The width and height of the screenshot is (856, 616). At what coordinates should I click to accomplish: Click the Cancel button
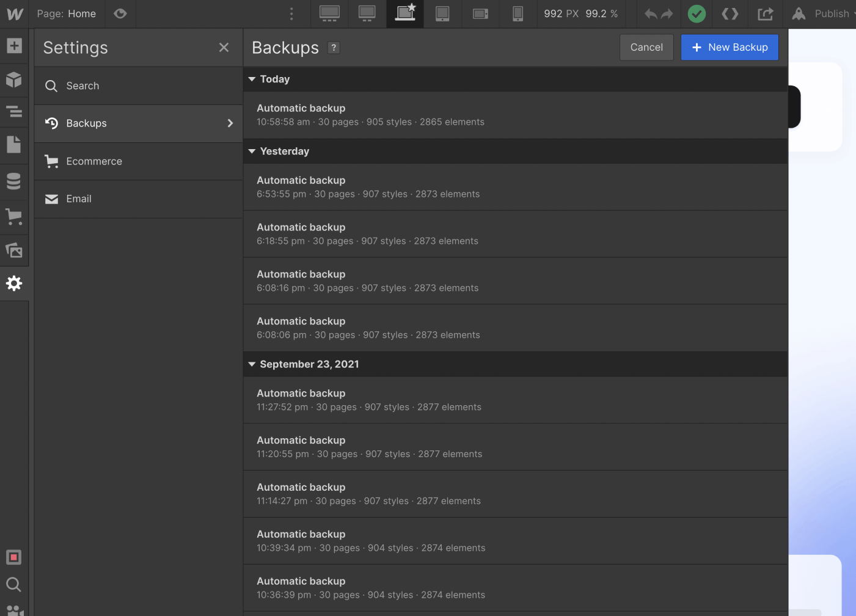pyautogui.click(x=646, y=47)
